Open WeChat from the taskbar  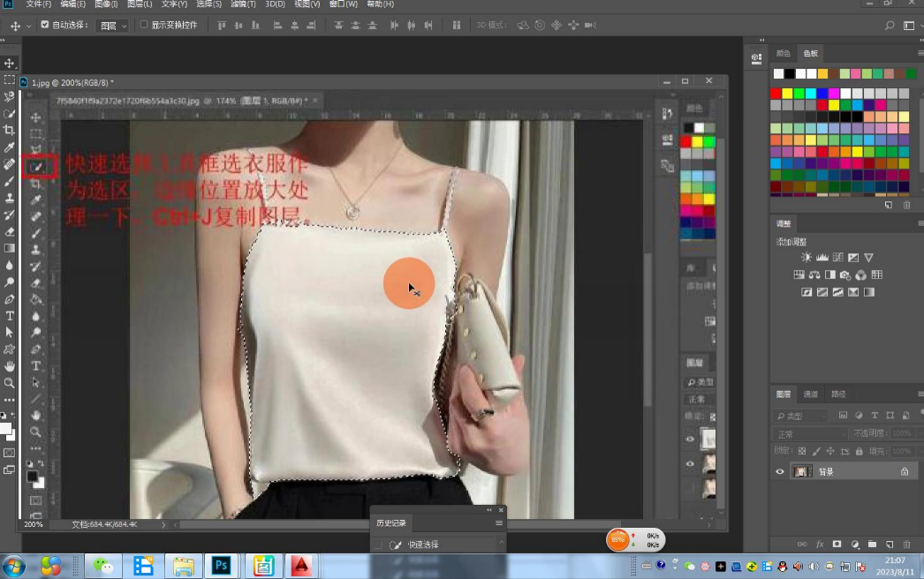103,566
